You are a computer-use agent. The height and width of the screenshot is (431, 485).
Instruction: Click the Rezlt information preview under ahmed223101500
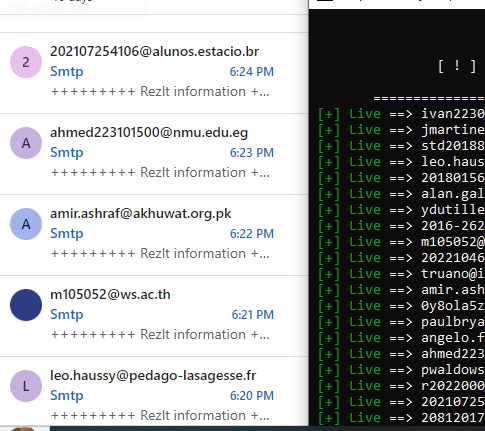tap(160, 172)
